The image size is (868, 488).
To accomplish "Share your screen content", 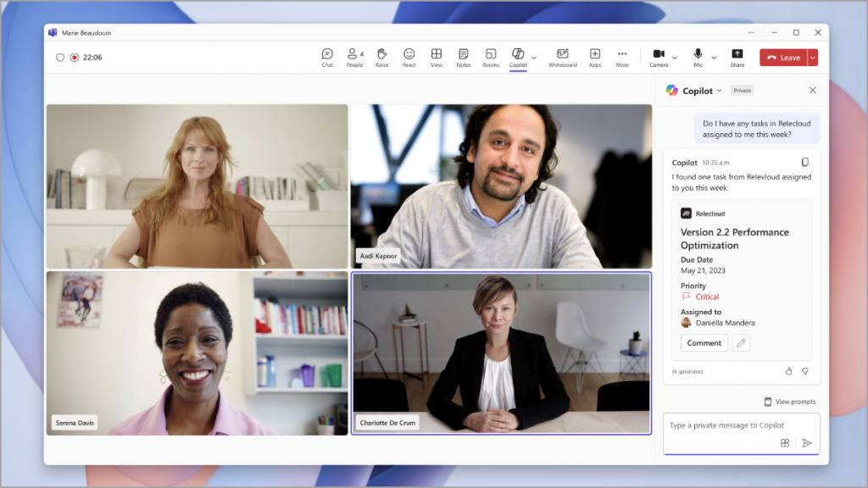I will 737,58.
